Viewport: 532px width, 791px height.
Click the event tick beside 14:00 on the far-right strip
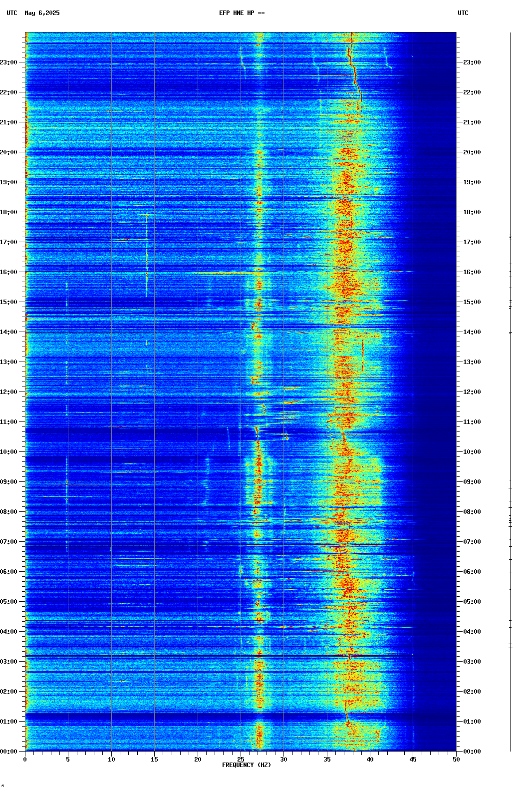click(511, 333)
